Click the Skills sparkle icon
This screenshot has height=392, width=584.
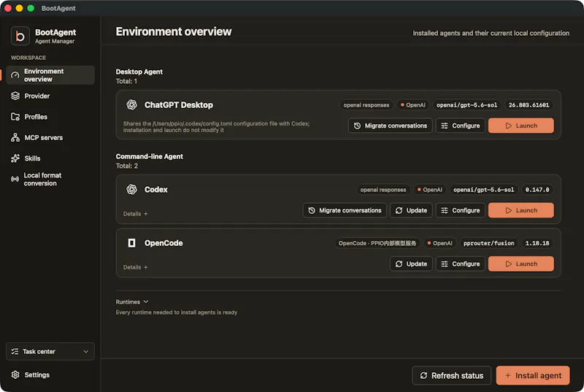(x=15, y=158)
